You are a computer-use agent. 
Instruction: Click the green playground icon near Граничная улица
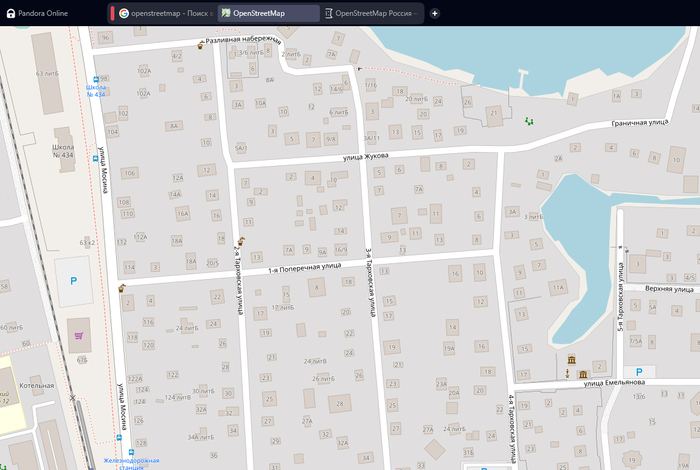pyautogui.click(x=529, y=121)
